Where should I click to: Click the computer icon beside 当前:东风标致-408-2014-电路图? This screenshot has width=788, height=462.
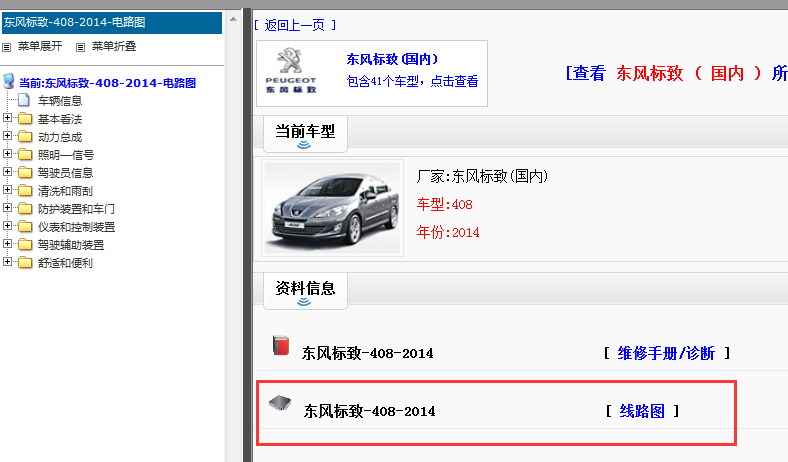(x=9, y=81)
